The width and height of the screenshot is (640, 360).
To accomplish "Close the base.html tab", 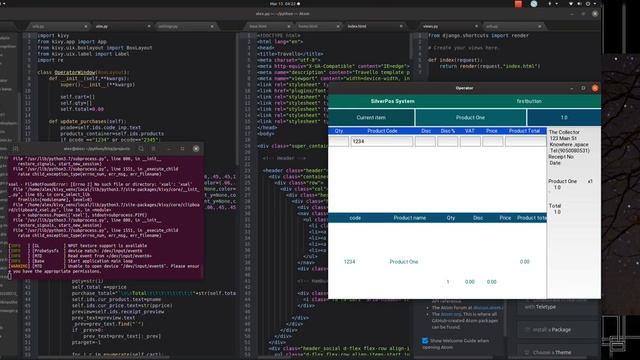I will [x=289, y=26].
